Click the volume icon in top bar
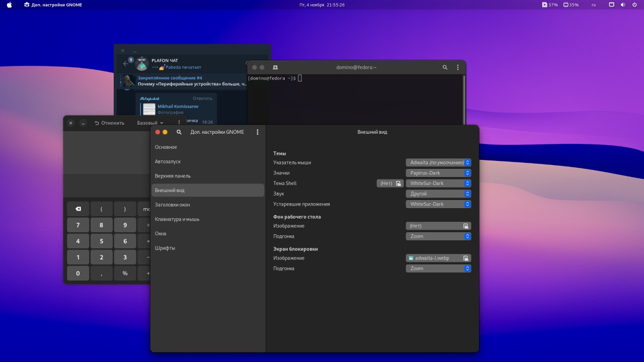Screen dimensions: 644x362 point(622,5)
